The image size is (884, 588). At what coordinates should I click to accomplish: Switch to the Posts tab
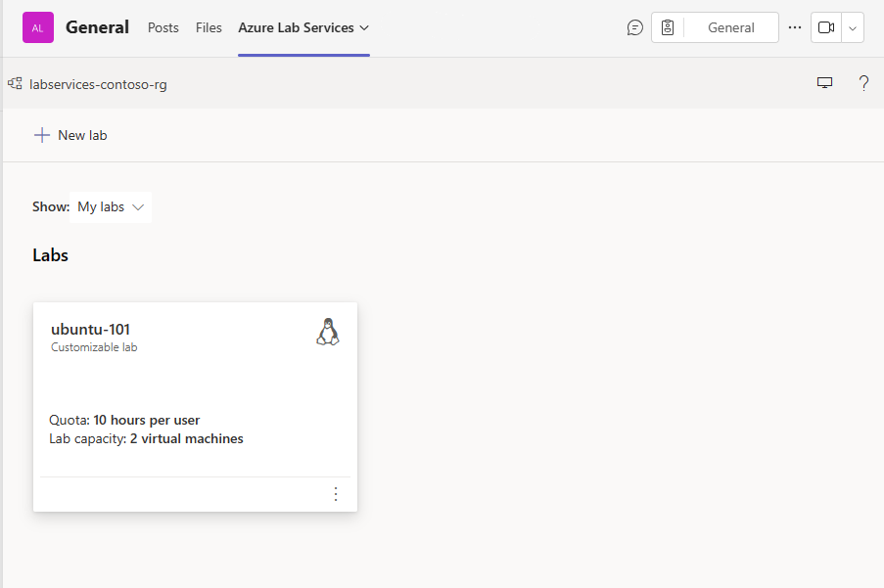pos(163,27)
